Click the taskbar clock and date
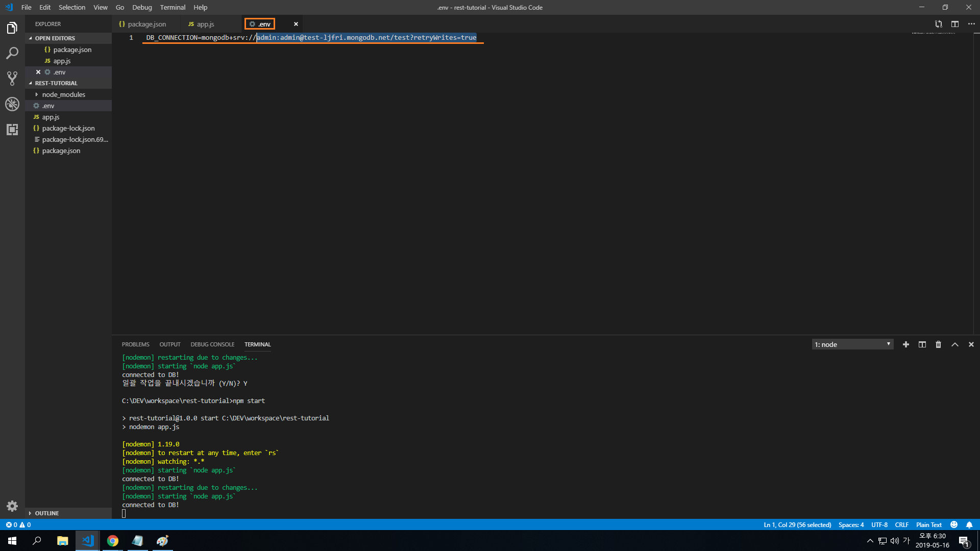This screenshot has width=980, height=551. point(932,541)
